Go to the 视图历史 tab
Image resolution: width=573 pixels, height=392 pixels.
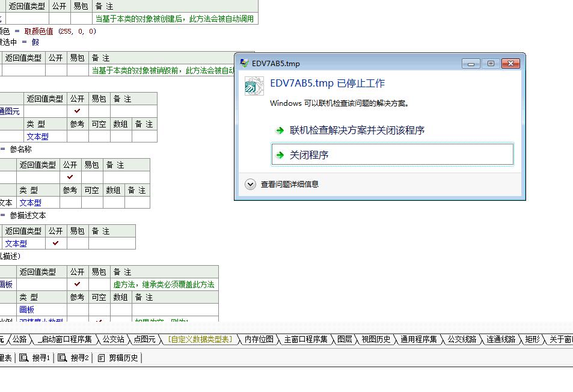376,339
